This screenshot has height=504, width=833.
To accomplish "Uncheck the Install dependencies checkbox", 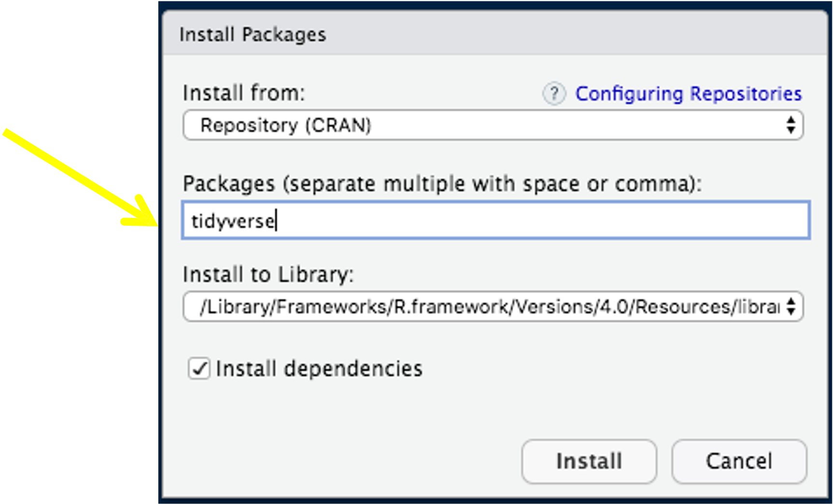I will click(199, 369).
